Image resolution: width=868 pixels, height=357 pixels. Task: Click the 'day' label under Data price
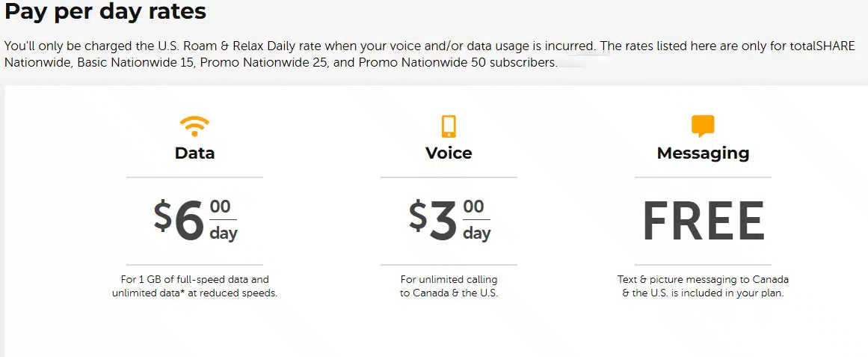coord(224,234)
